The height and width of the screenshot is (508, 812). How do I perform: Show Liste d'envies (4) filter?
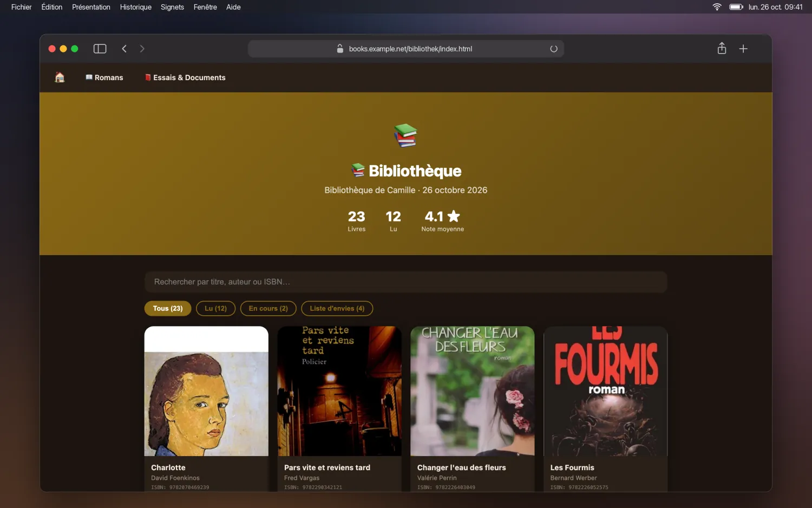pyautogui.click(x=337, y=308)
